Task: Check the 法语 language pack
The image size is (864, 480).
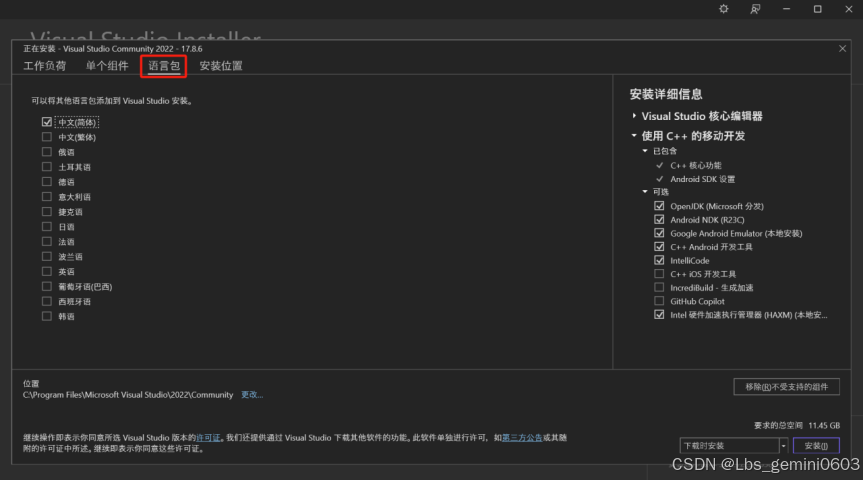Action: click(47, 241)
